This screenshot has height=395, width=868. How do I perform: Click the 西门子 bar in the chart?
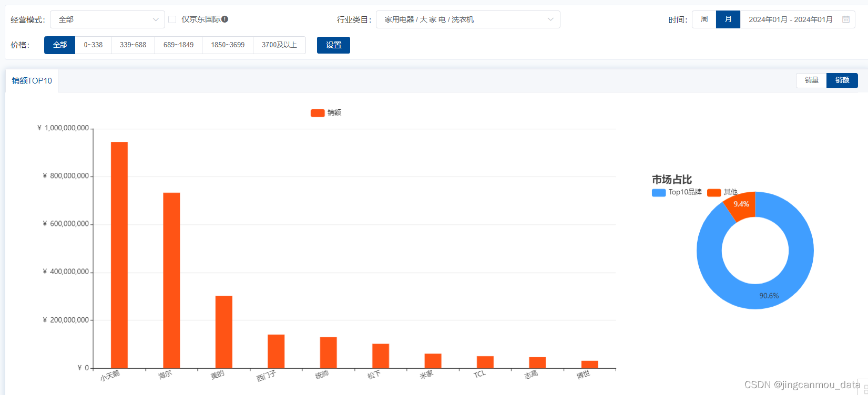coord(276,351)
